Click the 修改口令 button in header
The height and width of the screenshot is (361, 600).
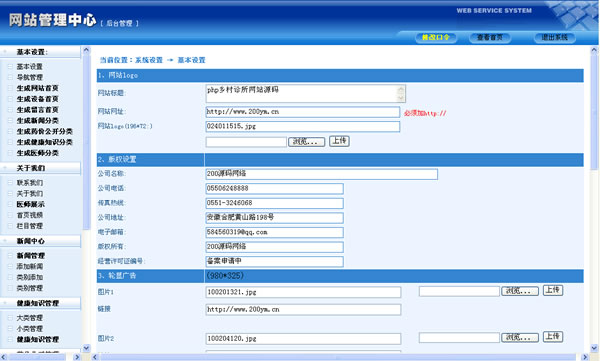(435, 38)
